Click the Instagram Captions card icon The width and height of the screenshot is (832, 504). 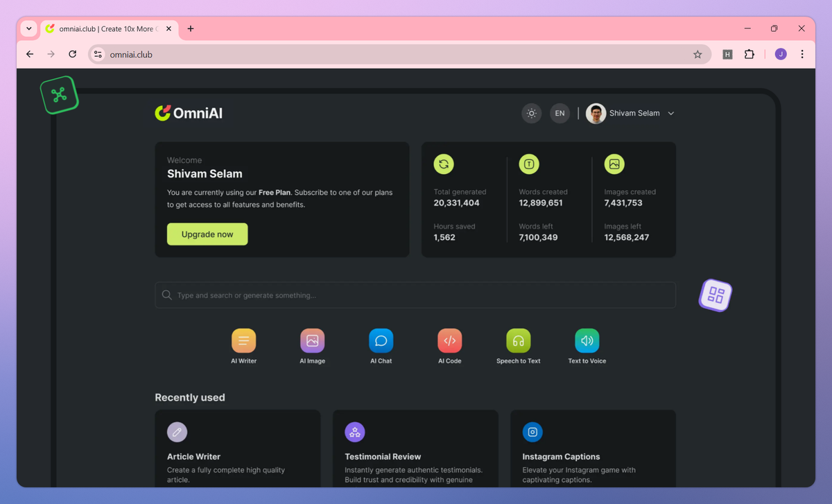click(x=532, y=432)
